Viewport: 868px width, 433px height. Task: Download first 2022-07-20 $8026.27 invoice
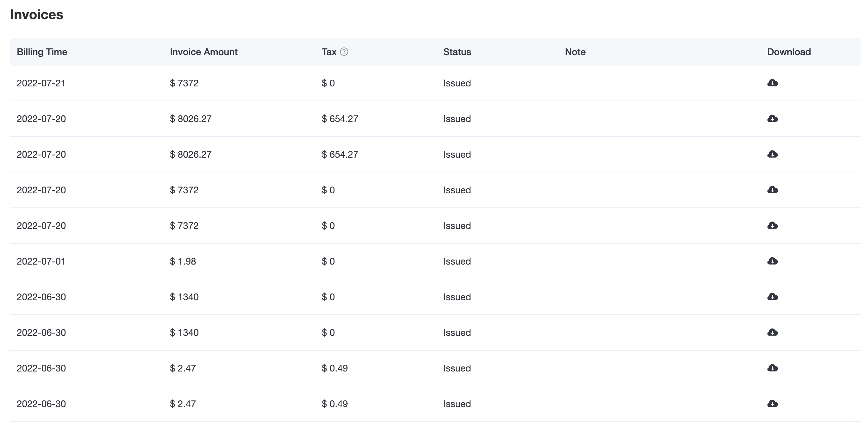point(772,119)
